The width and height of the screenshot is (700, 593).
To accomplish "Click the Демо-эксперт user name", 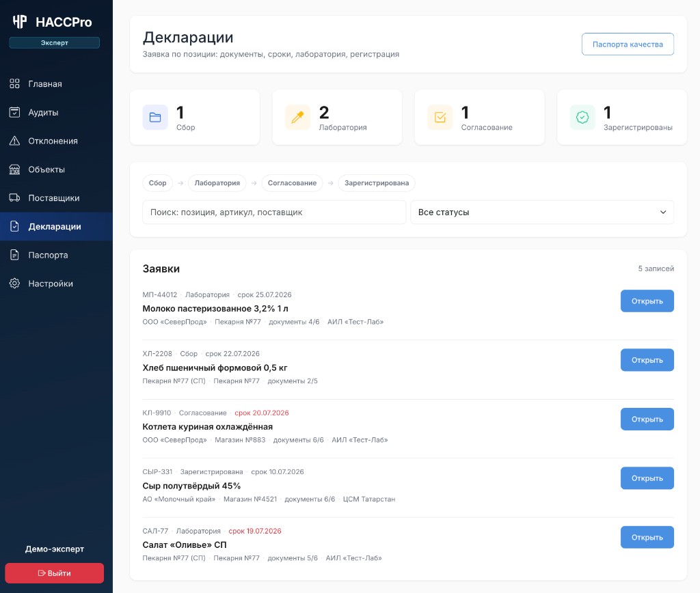I will (55, 549).
